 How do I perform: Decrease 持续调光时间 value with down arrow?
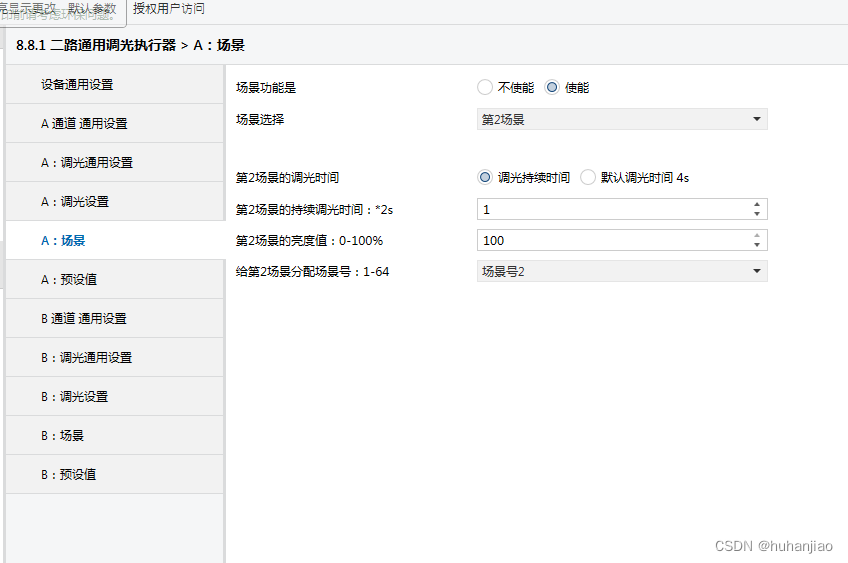757,214
